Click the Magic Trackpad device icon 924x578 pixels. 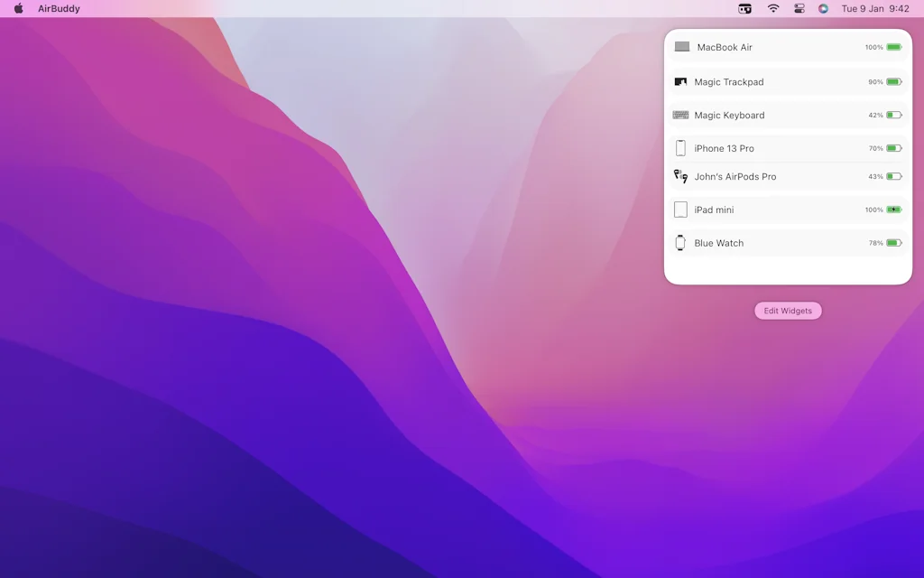(x=680, y=82)
